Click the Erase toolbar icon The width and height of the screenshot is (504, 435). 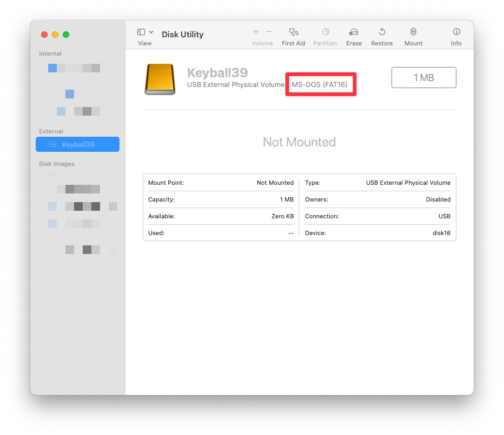pos(354,32)
